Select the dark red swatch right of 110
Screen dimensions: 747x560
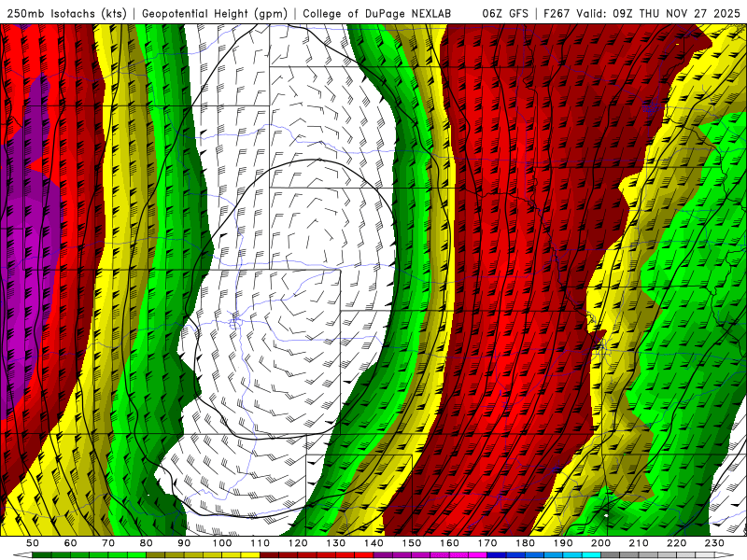click(269, 555)
